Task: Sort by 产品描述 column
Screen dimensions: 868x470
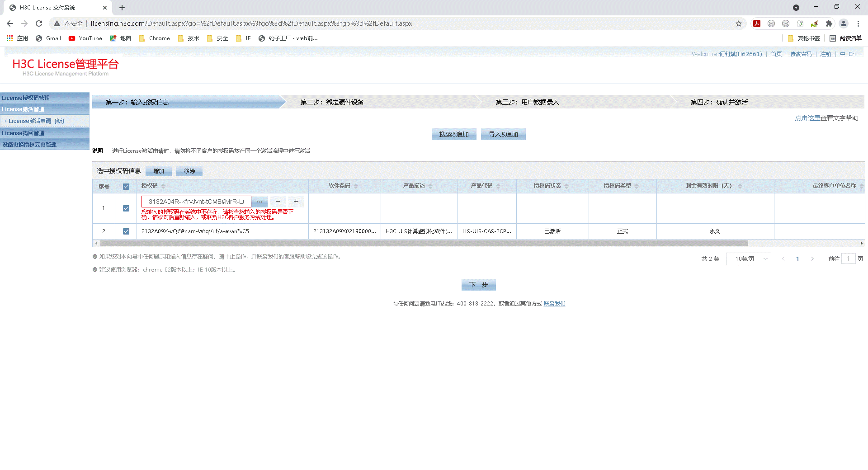Action: coord(430,186)
